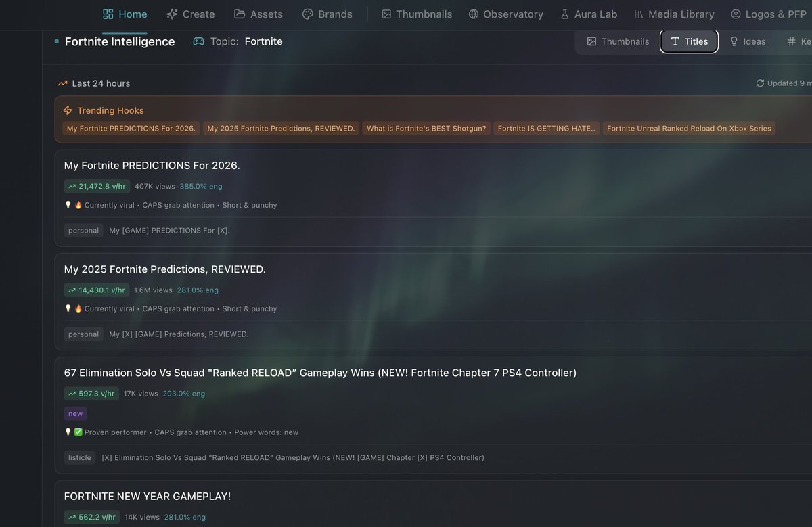Select hook chip 'My Fortnite PREDICTIONS For 2026.'
This screenshot has width=812, height=527.
pos(131,128)
